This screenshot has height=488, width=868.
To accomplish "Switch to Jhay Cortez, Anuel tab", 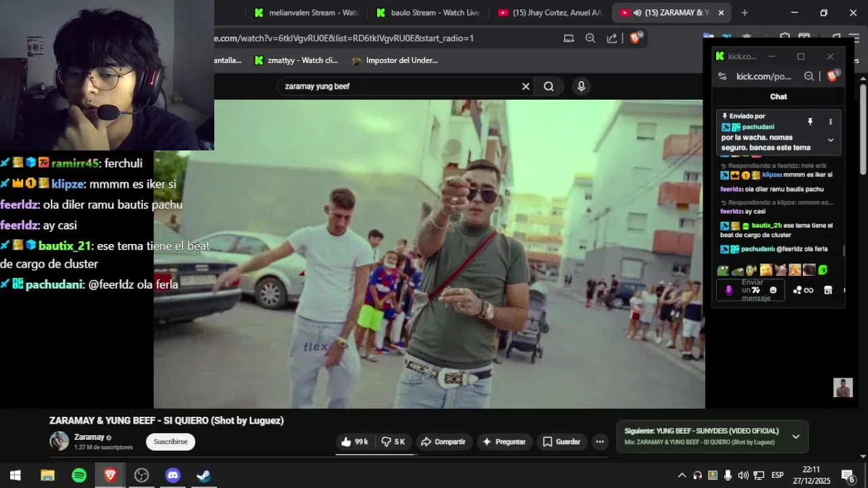I will point(550,13).
